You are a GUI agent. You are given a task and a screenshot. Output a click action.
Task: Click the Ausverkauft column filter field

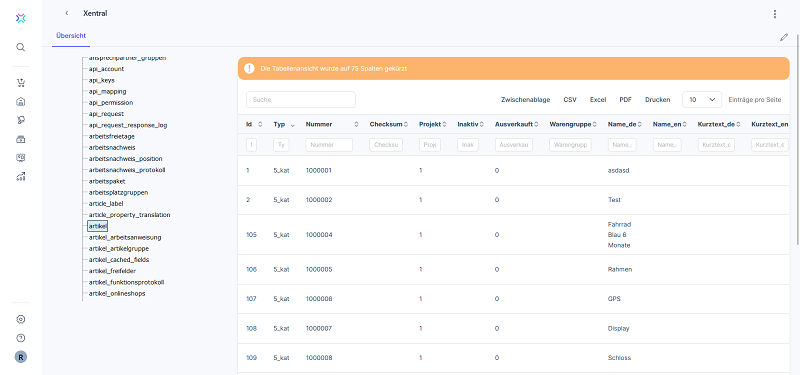514,145
